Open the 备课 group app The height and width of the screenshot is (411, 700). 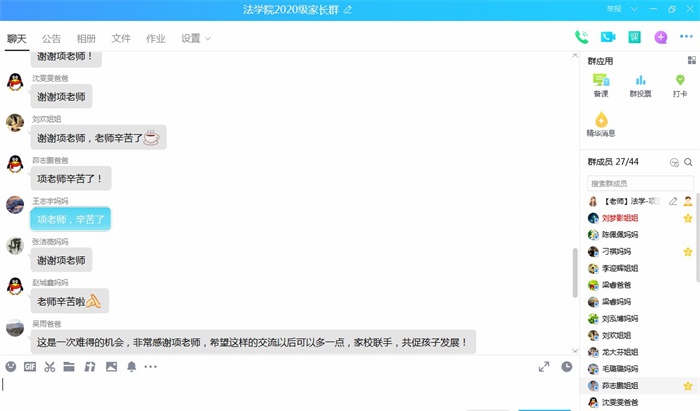pos(601,86)
